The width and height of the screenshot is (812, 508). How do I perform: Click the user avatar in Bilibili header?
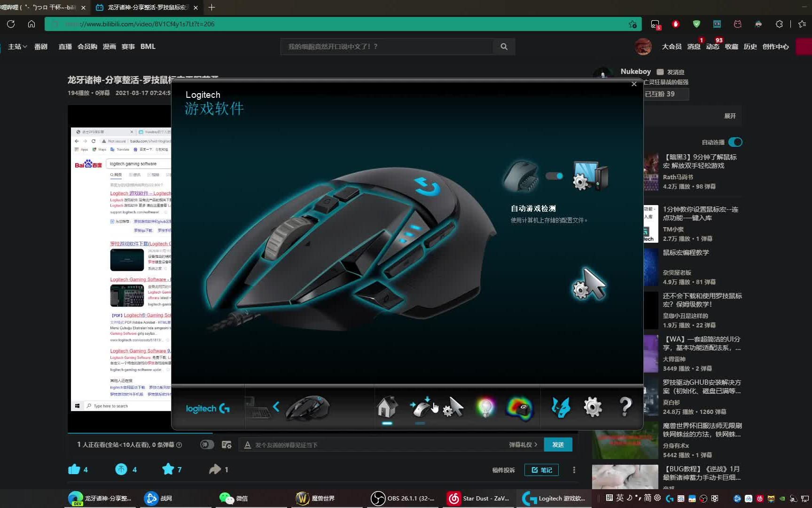643,47
